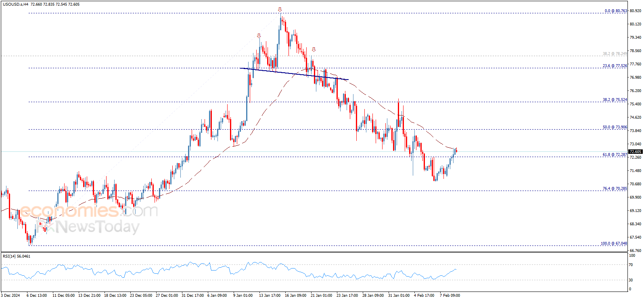Select the 100.0 @ 67.048 Fibonacci label
This screenshot has height=300, width=644.
614,243
